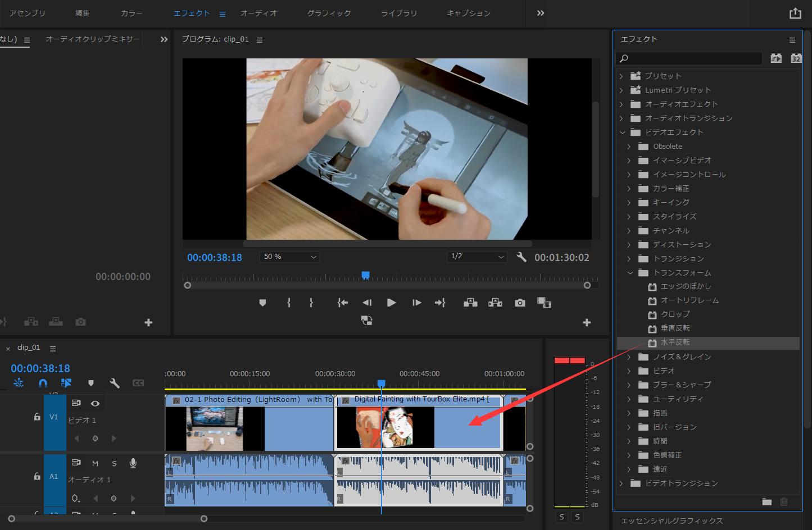Click the Mark Out icon
Viewport: 812px width, 530px height.
(x=311, y=302)
